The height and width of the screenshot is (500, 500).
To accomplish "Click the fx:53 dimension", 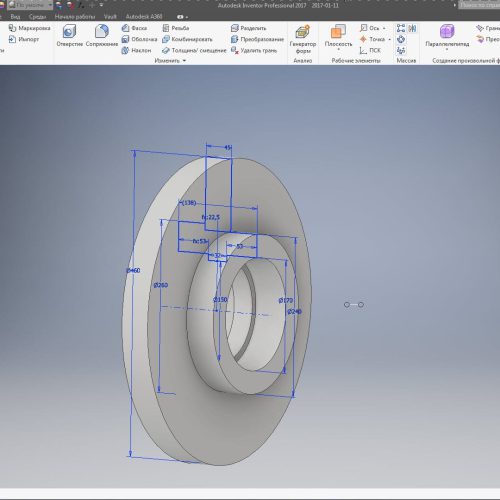I will [x=200, y=241].
